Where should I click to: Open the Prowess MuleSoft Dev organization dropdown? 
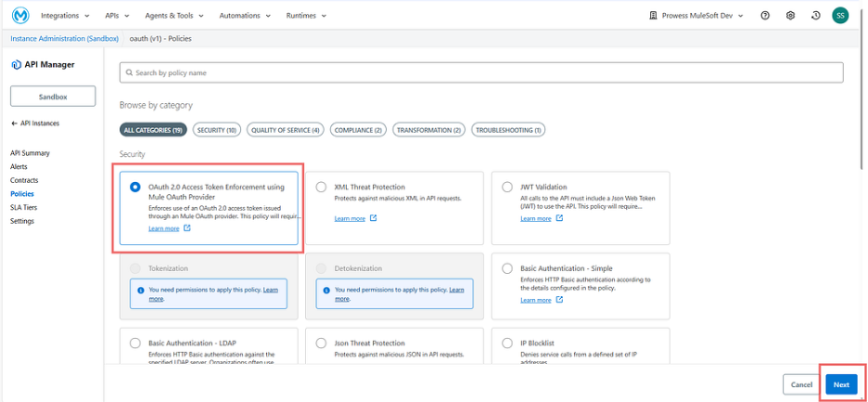(697, 16)
